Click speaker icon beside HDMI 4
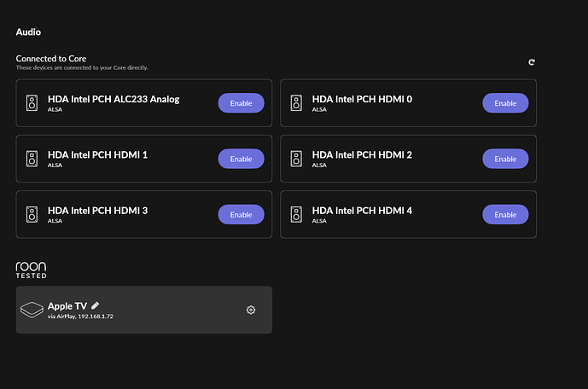Screen dimensions: 588x389 296,214
